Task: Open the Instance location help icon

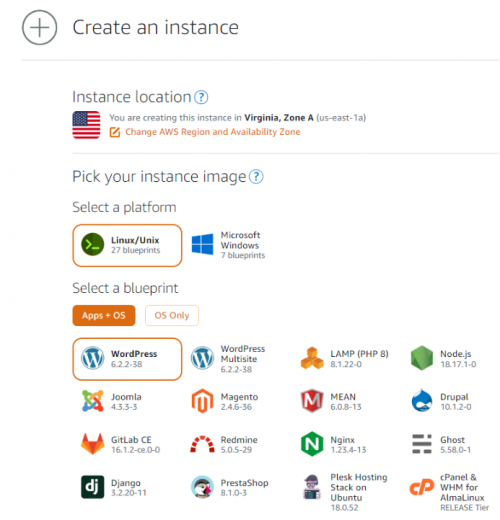Action: pyautogui.click(x=201, y=97)
